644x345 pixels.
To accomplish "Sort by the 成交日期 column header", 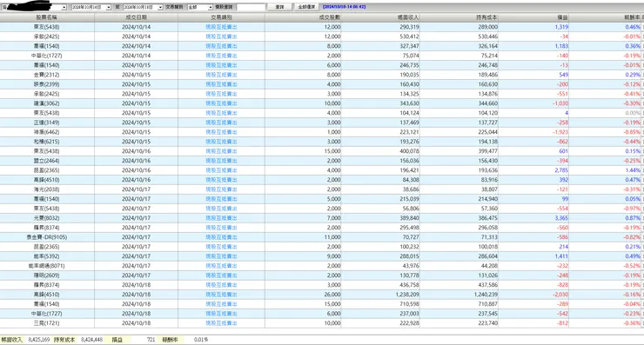I will [137, 17].
